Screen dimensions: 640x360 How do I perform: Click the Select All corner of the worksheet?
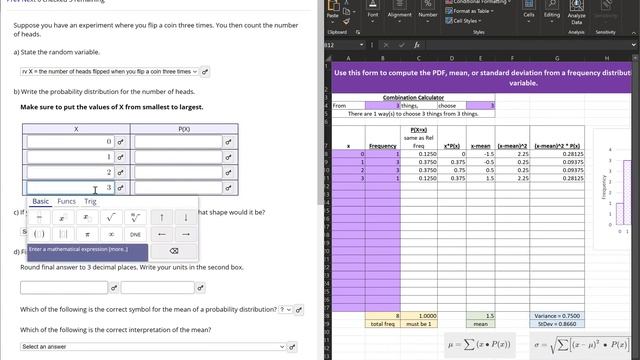click(x=328, y=58)
